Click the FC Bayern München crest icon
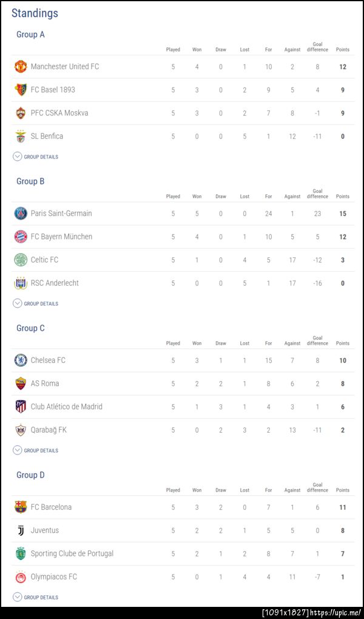Viewport: 364px width, 619px height. [21, 237]
